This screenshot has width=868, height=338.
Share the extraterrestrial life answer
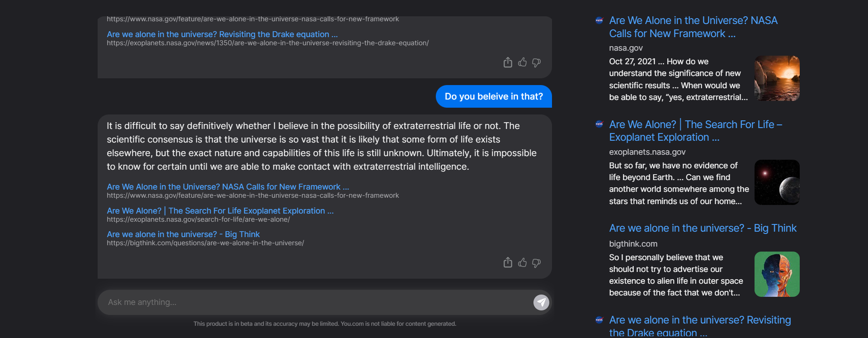tap(508, 263)
